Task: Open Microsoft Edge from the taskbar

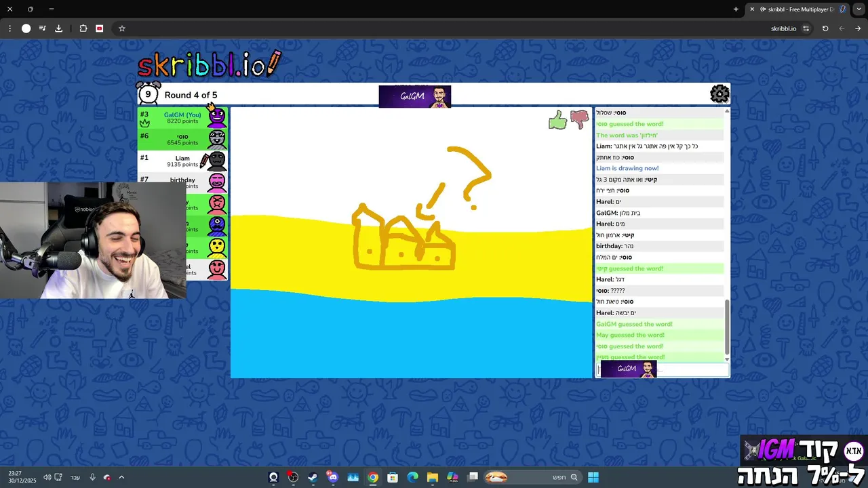Action: 412,477
